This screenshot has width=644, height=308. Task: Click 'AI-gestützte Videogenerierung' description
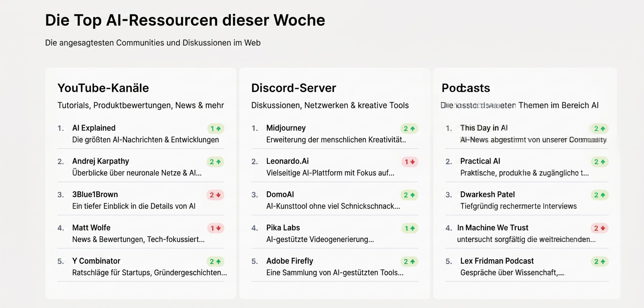(320, 239)
